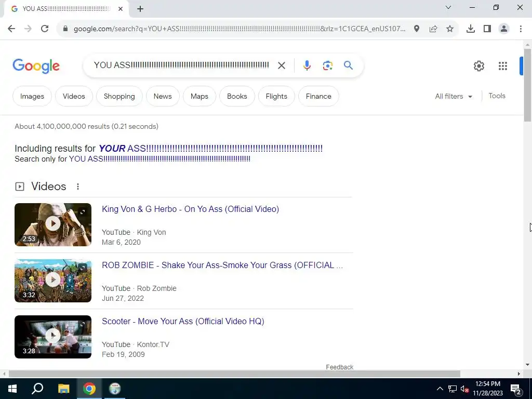
Task: Search by voice microphone icon
Action: pos(307,65)
